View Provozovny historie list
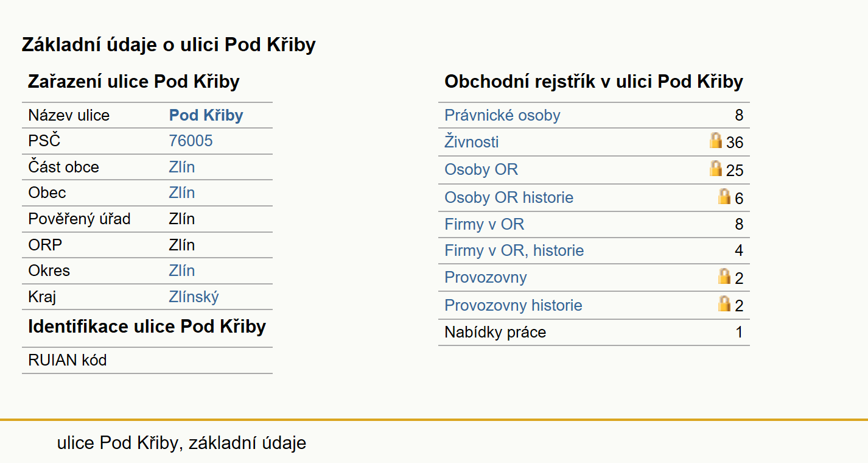 513,305
